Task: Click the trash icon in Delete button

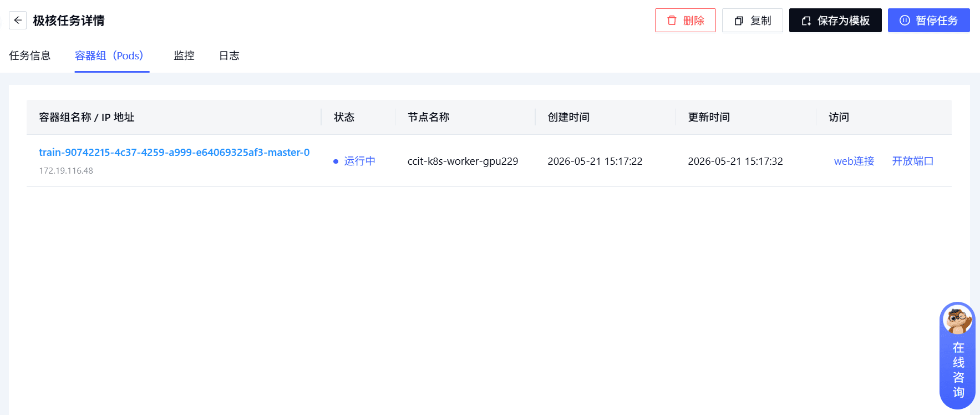Action: [672, 21]
